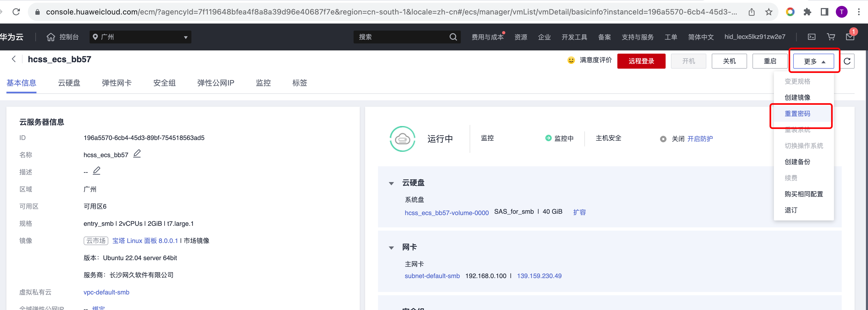The height and width of the screenshot is (310, 868).
Task: Collapse the 更多 dropdown menu
Action: pyautogui.click(x=813, y=61)
